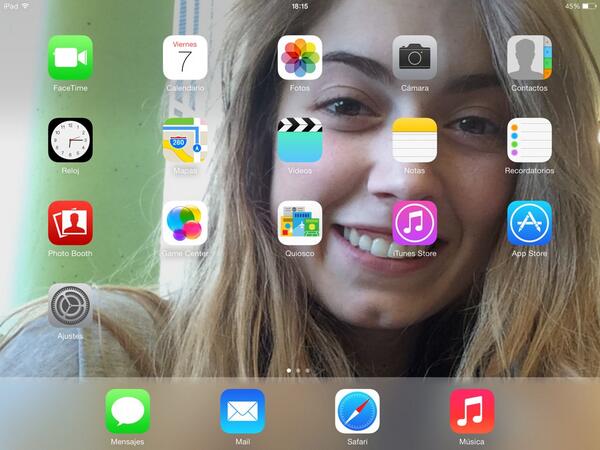The width and height of the screenshot is (600, 450).
Task: Select the second home screen page dot
Action: coord(298,370)
